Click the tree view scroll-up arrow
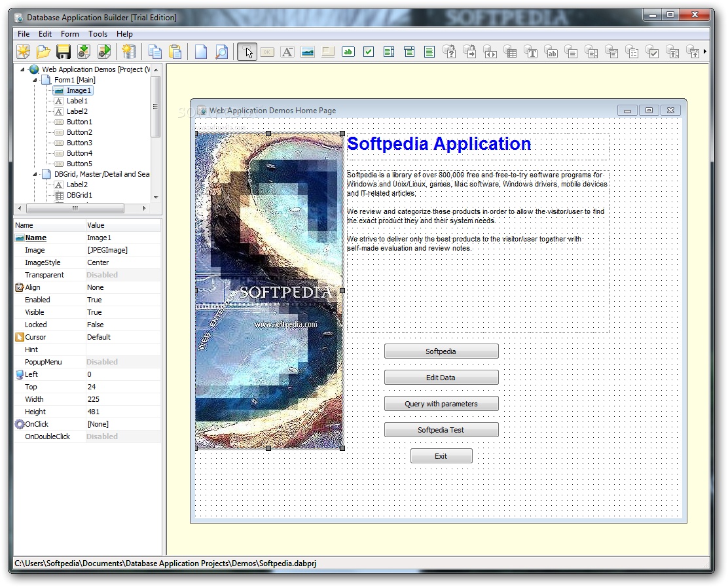This screenshot has height=587, width=728. 156,69
